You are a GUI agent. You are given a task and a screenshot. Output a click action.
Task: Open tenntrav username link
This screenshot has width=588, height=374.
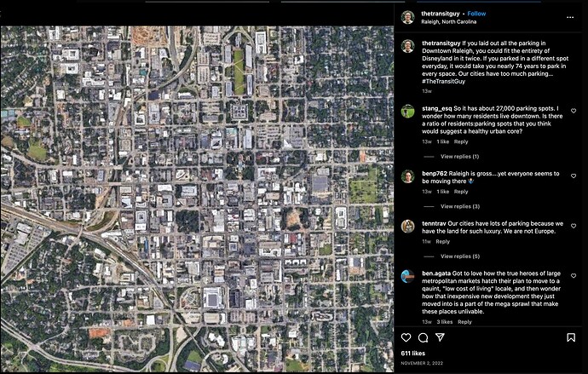tap(434, 223)
